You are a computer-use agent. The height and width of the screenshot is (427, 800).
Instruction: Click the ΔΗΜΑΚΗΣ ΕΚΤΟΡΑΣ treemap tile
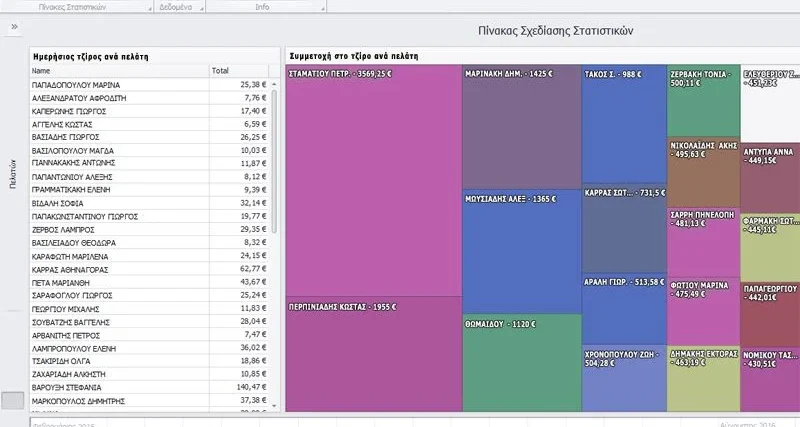pyautogui.click(x=704, y=379)
